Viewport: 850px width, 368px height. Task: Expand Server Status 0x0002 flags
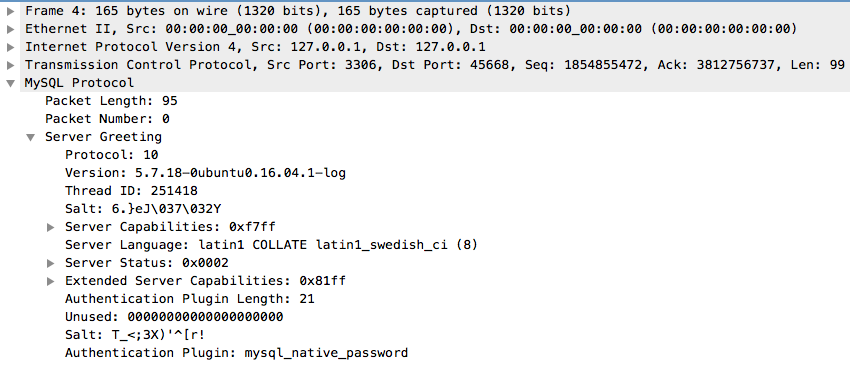(51, 263)
